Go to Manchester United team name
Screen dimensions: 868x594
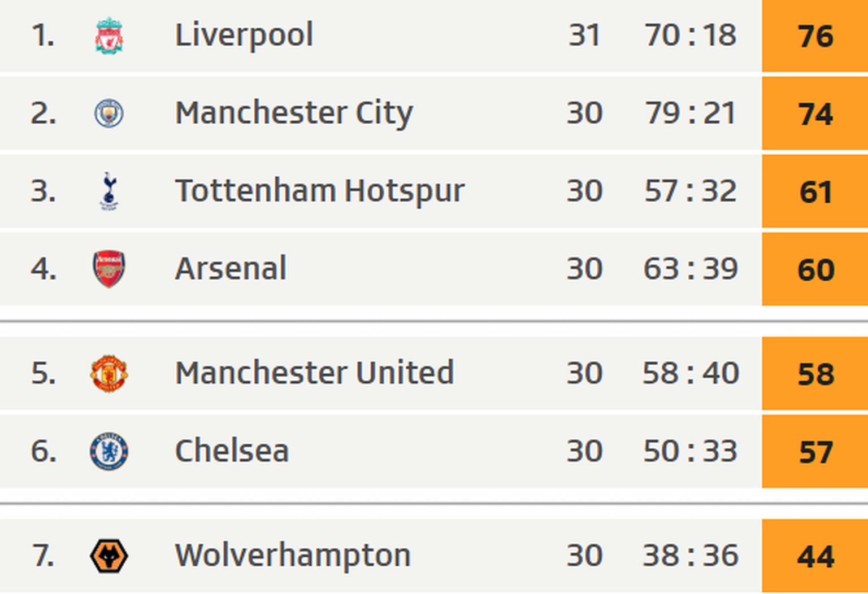click(314, 373)
